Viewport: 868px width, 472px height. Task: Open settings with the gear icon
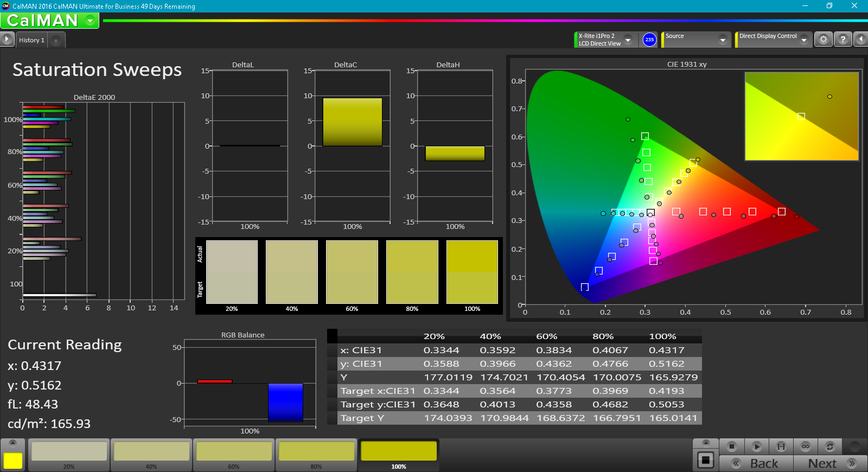pos(824,40)
